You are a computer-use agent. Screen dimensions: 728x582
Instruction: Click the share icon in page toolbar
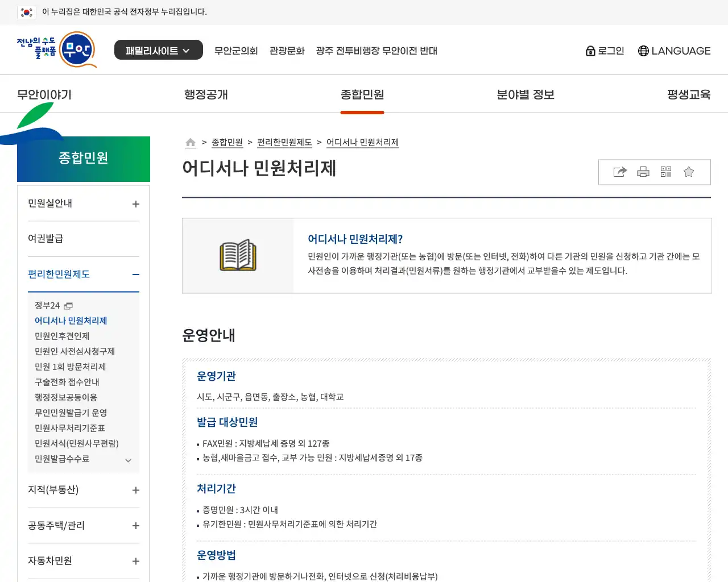[620, 172]
